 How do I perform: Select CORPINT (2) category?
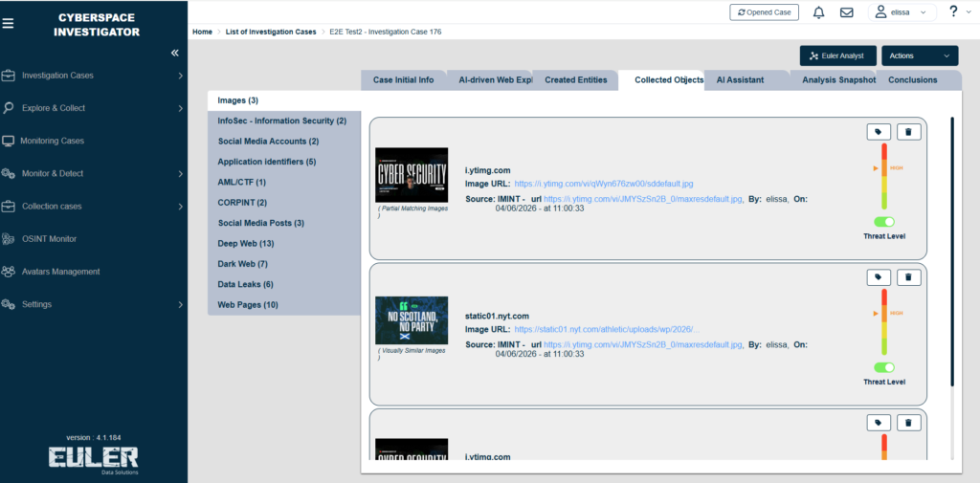click(x=284, y=203)
